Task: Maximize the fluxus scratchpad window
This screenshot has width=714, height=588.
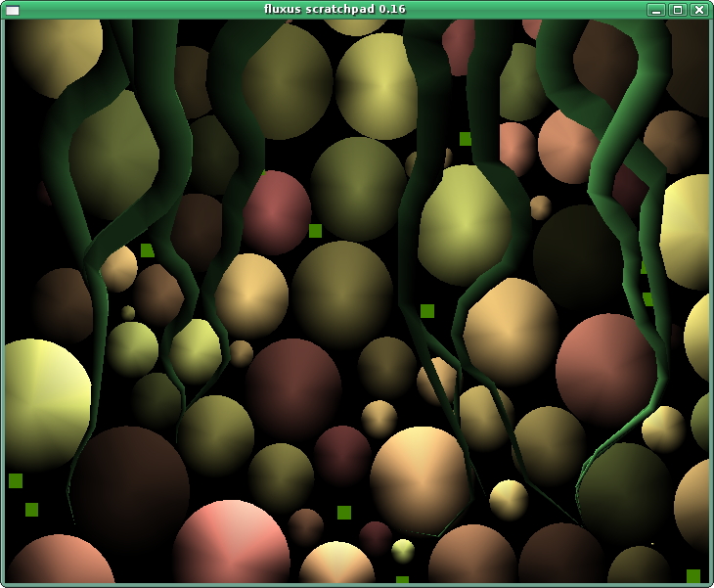Action: 678,10
